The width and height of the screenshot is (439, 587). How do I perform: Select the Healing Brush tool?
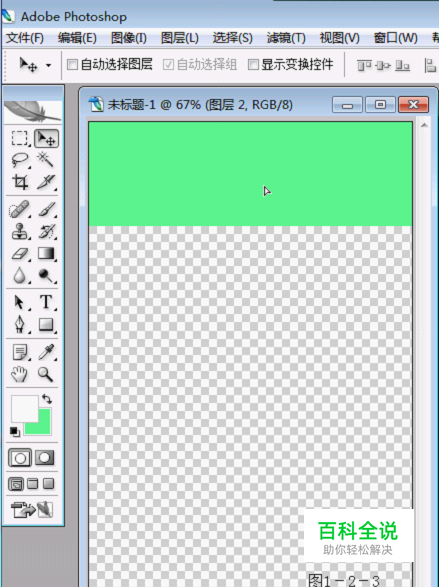click(19, 210)
